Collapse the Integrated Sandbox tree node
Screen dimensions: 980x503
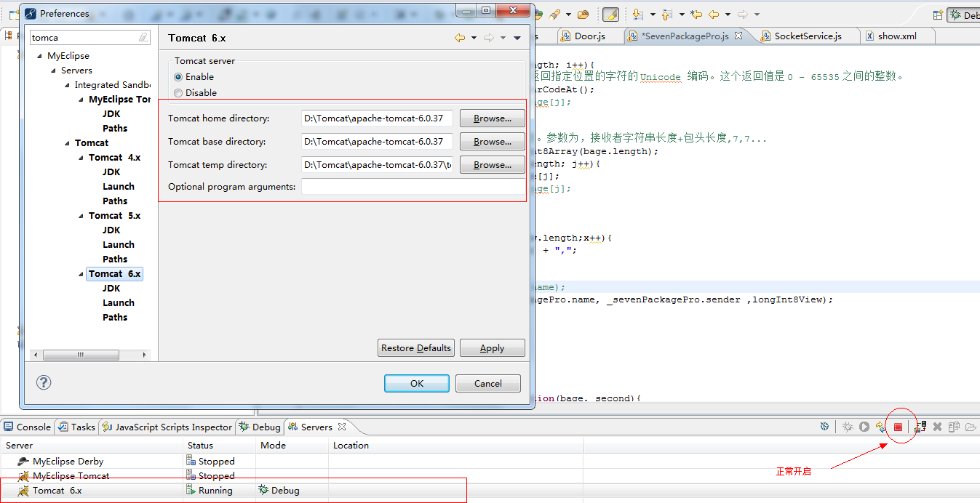tap(68, 85)
